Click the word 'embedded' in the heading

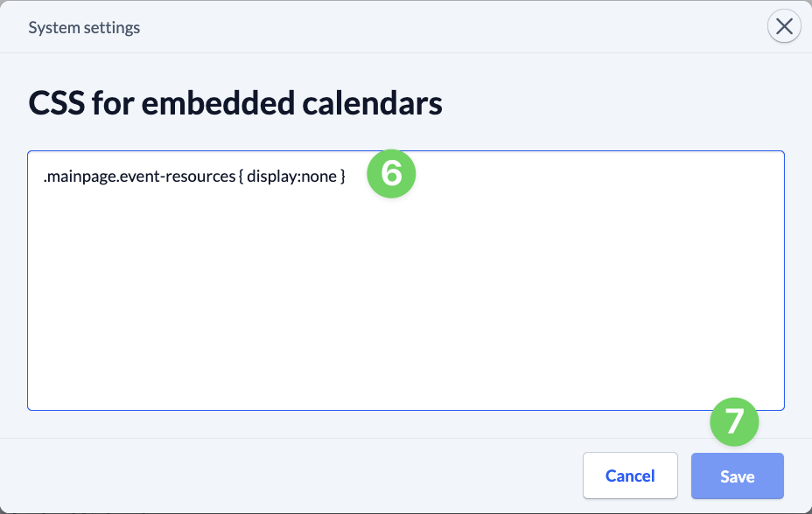[x=218, y=103]
